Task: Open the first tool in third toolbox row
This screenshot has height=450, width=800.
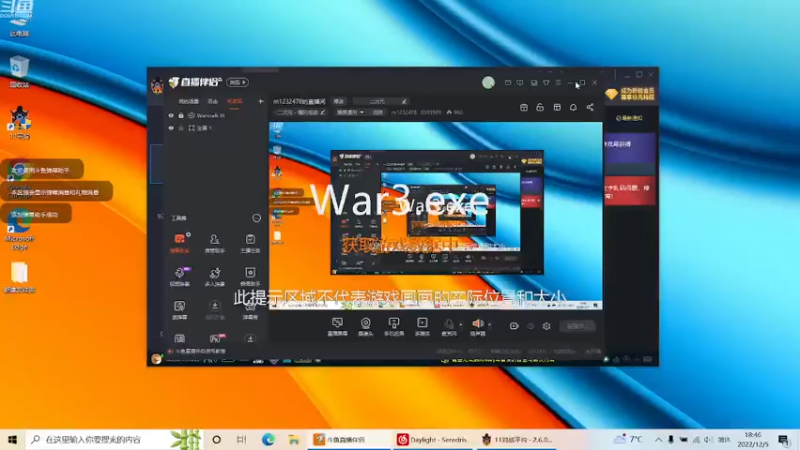Action: click(180, 310)
